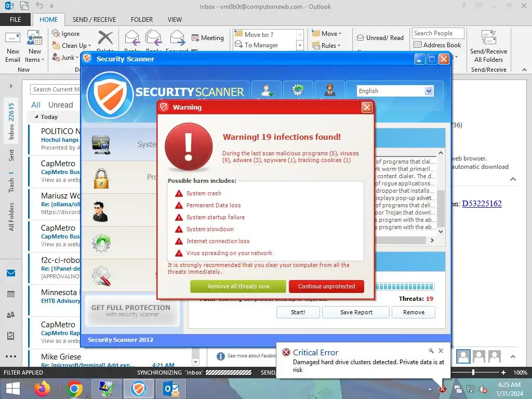Screen dimensions: 532x399
Task: Click Get Full Protection button
Action: tap(131, 311)
